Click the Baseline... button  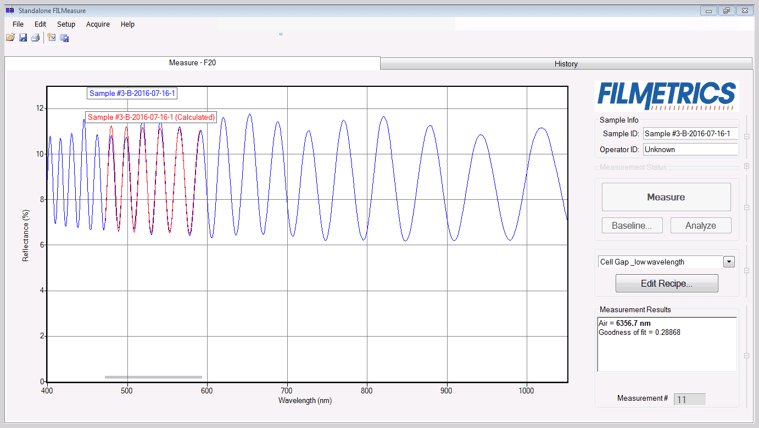[631, 225]
